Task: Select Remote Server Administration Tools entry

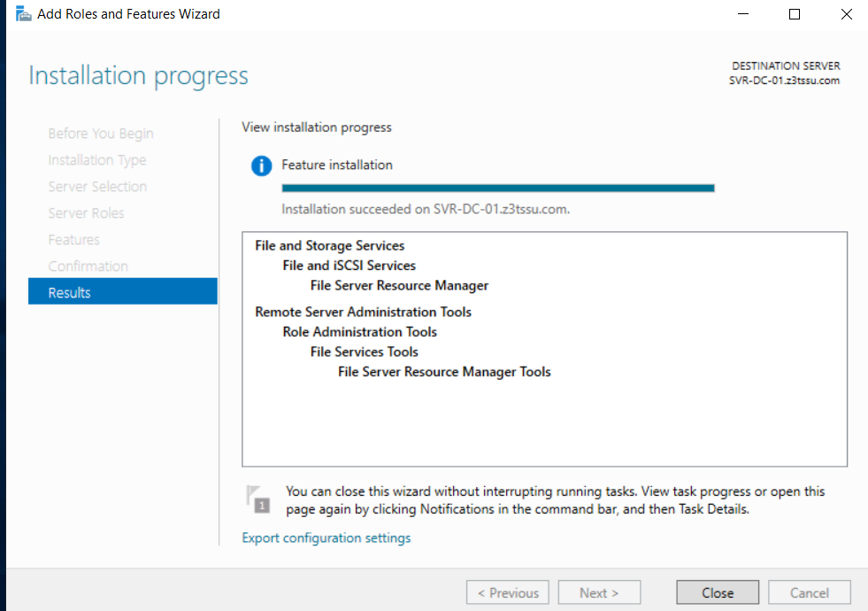Action: click(363, 312)
